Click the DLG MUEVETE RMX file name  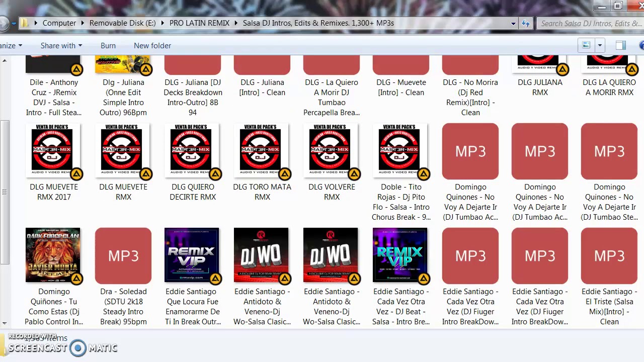click(x=123, y=192)
